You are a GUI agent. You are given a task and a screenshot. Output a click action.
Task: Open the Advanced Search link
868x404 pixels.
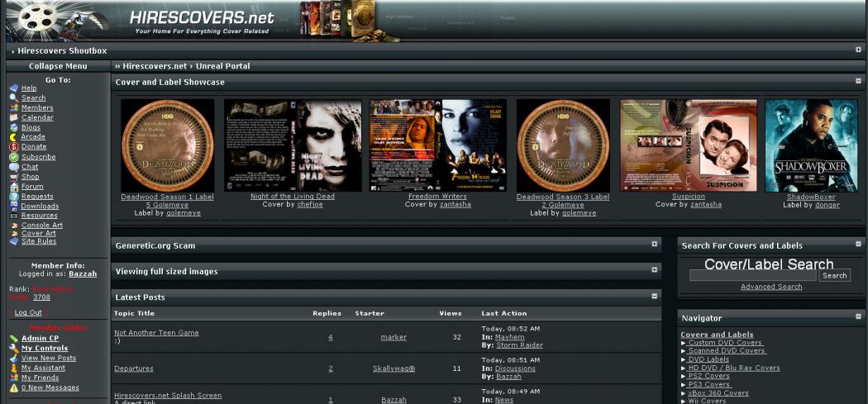(770, 287)
